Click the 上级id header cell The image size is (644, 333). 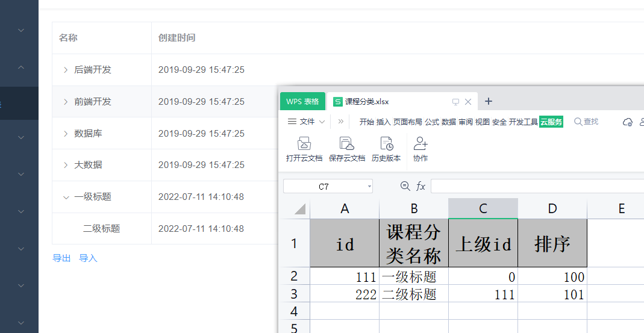point(483,243)
